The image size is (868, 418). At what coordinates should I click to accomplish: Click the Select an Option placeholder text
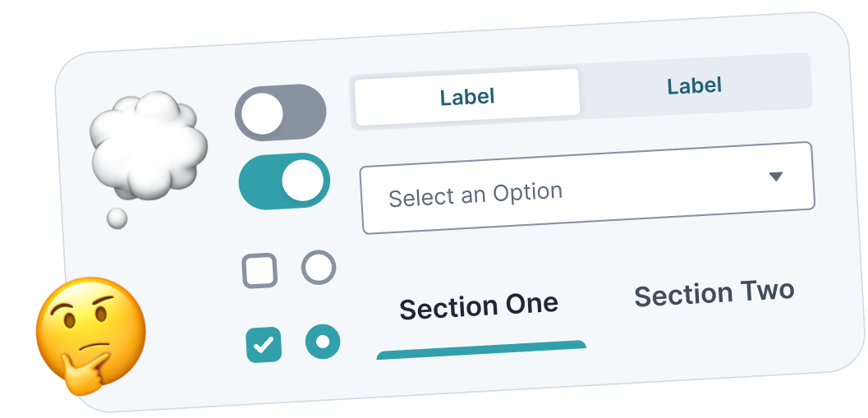click(475, 195)
